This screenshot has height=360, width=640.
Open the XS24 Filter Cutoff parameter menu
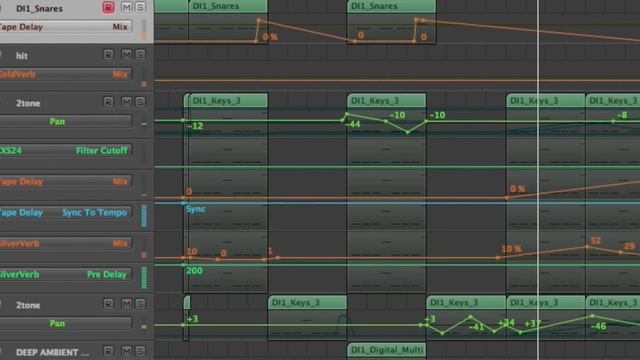coord(66,151)
